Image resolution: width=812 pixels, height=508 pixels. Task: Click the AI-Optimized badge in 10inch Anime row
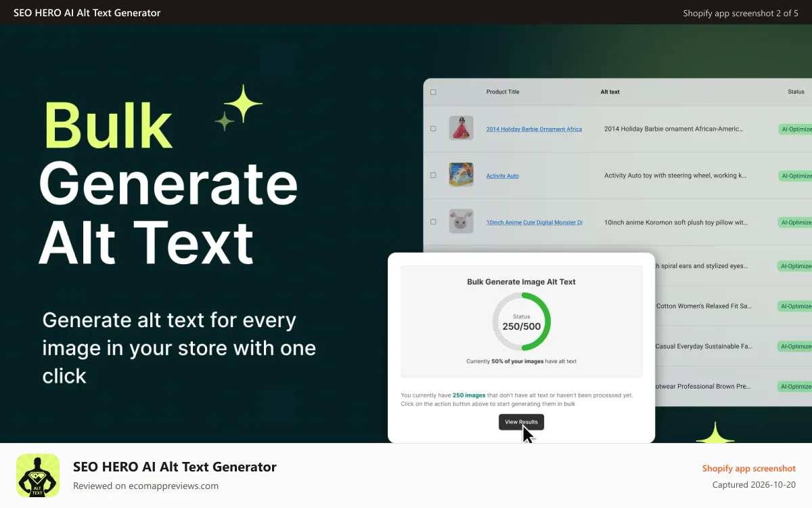coord(795,222)
